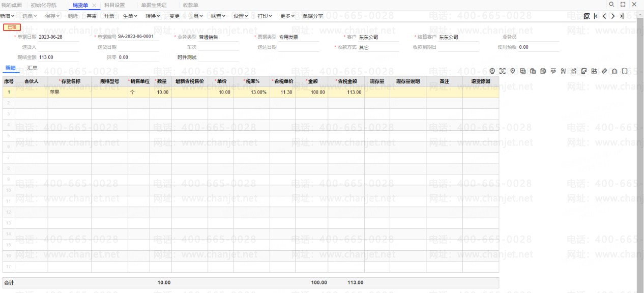Click the 删除 button
This screenshot has width=644, height=293.
pos(73,16)
